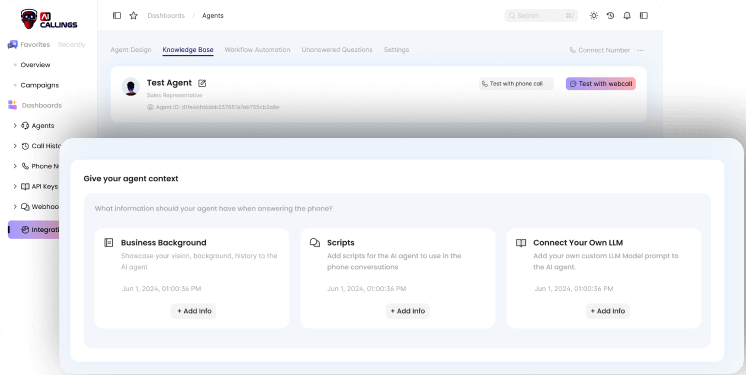Click the Integrations icon in sidebar
This screenshot has width=746, height=375.
[25, 230]
